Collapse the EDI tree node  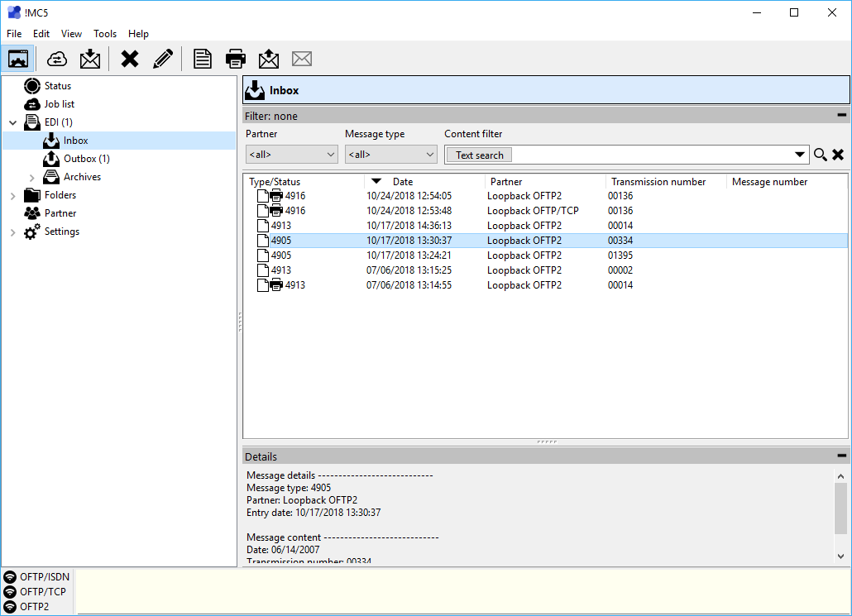pyautogui.click(x=13, y=122)
